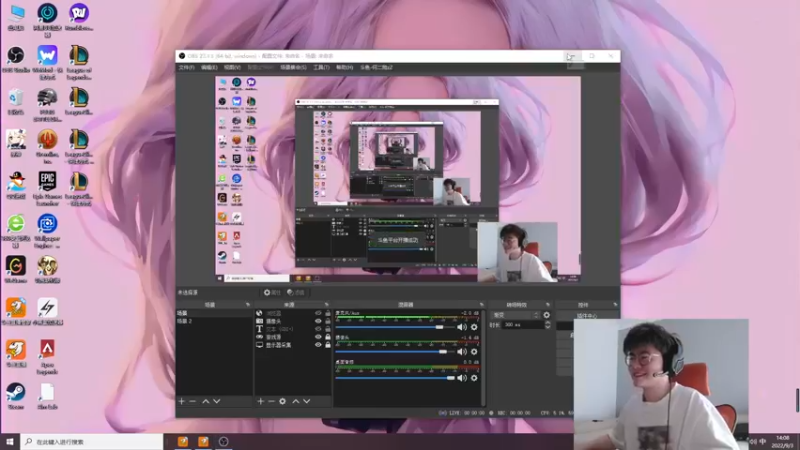This screenshot has height=450, width=800.
Task: Click the OBS icon in the taskbar
Action: pyautogui.click(x=223, y=441)
